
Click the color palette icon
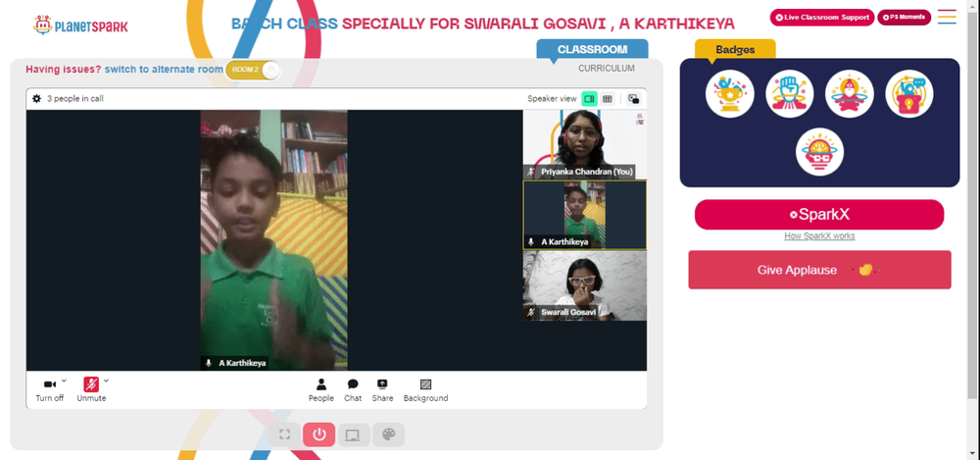(388, 434)
